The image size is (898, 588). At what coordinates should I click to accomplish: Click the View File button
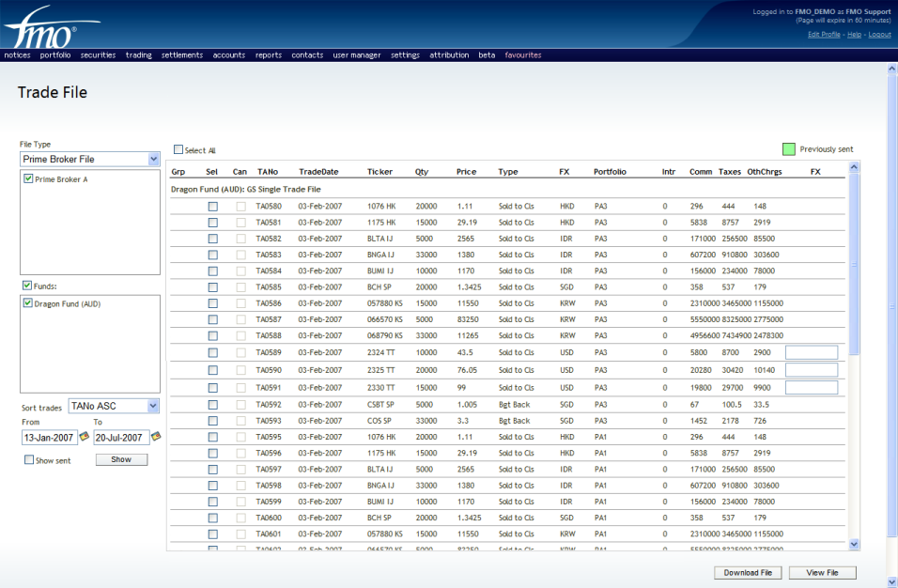[x=823, y=573]
